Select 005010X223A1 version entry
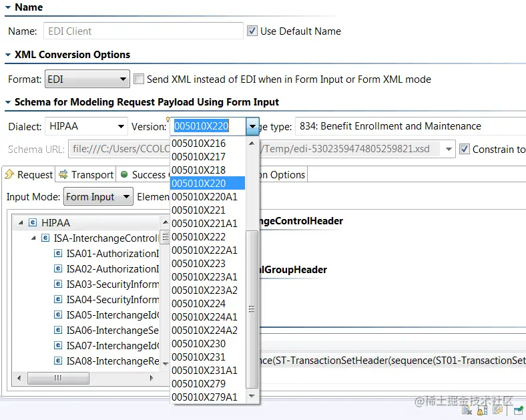 pos(208,276)
